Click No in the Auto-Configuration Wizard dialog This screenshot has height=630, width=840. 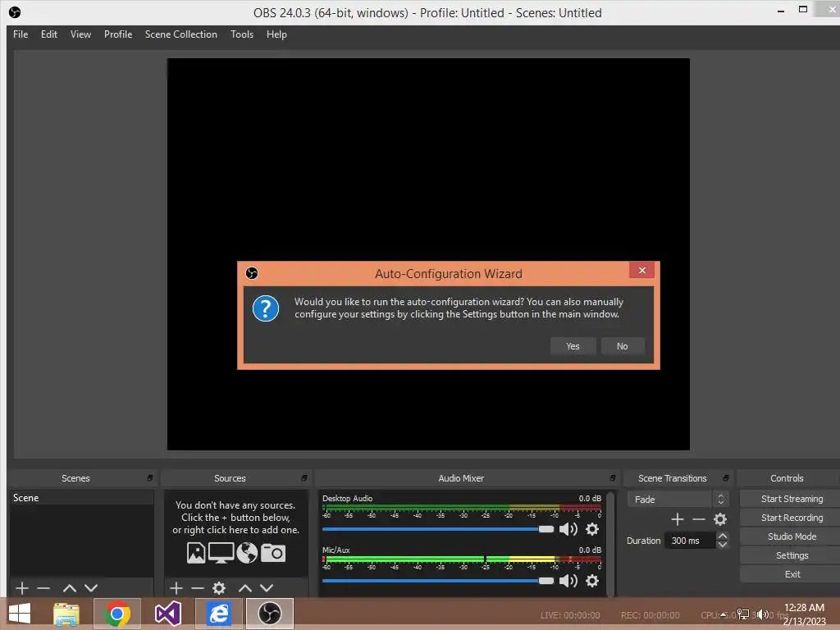(622, 346)
